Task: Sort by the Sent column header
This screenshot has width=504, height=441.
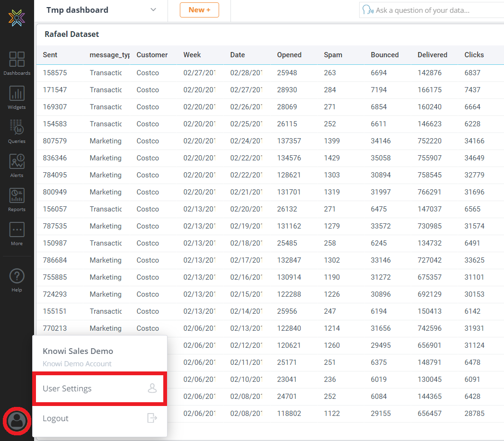Action: 50,55
